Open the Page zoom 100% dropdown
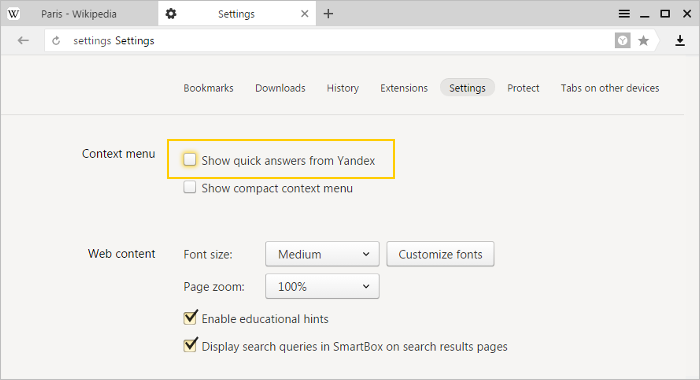This screenshot has width=700, height=380. tap(322, 286)
